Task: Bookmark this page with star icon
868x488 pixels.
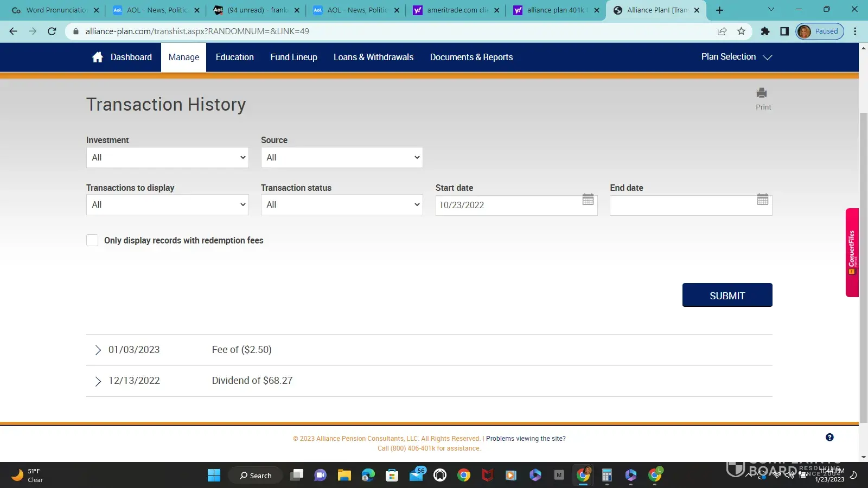Action: [741, 31]
